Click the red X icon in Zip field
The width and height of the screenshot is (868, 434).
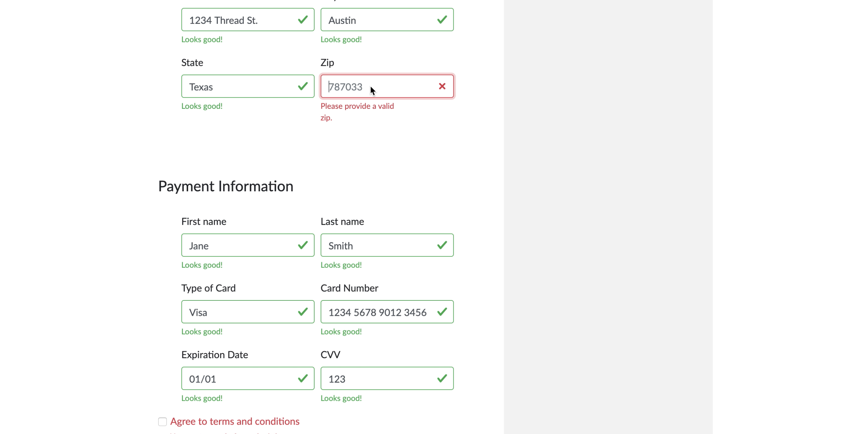pos(442,86)
